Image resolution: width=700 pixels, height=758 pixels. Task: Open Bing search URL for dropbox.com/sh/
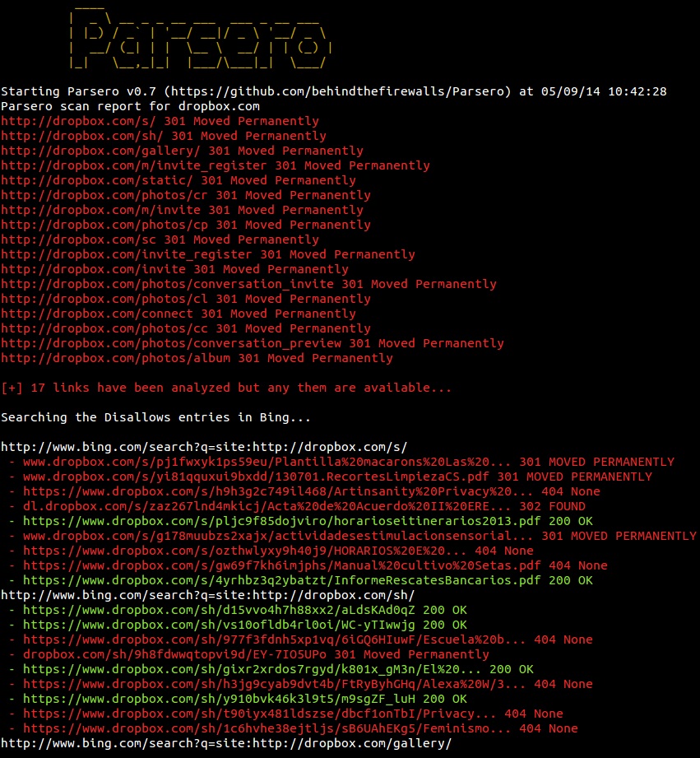[207, 595]
